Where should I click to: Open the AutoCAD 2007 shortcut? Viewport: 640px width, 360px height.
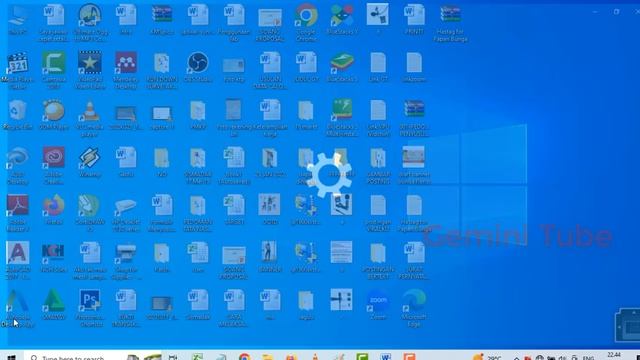point(18,260)
